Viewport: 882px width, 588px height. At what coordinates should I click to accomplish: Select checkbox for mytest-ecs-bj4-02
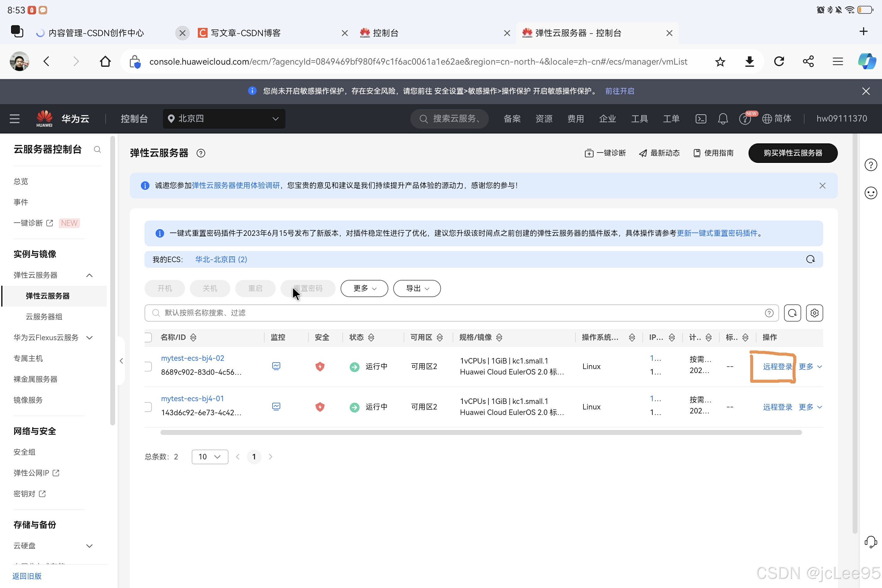point(149,366)
